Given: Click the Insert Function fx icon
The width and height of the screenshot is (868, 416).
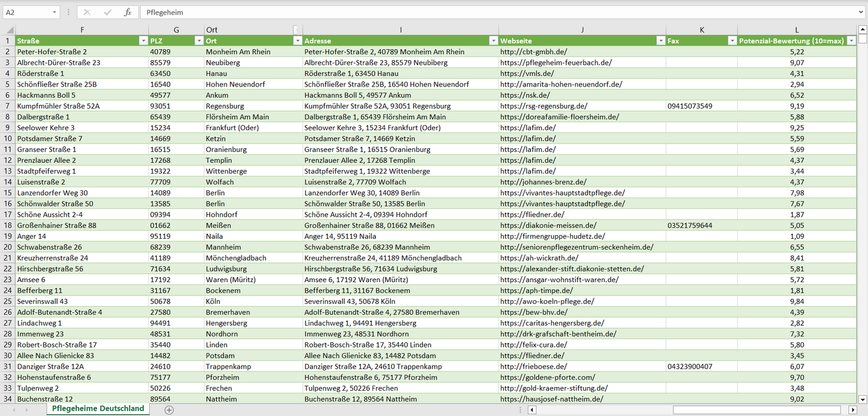Looking at the screenshot, I should [127, 12].
